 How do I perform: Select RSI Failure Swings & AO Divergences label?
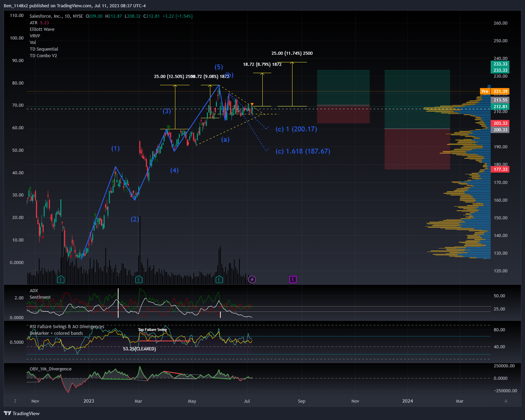pyautogui.click(x=67, y=326)
